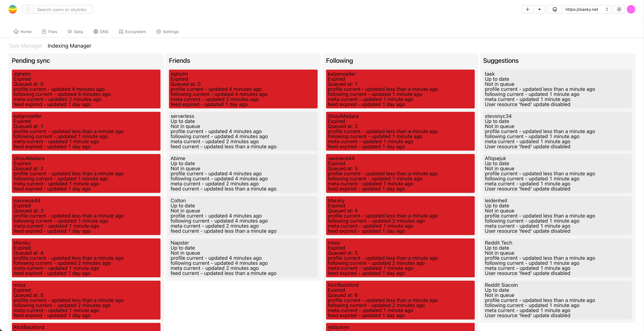Viewport: 644px width, 331px height.
Task: Open the DNS navigation item
Action: (x=101, y=32)
